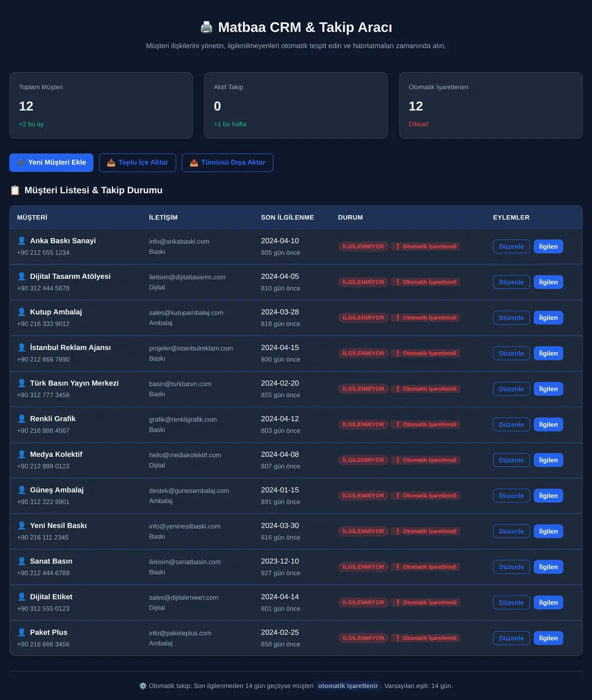Image resolution: width=592 pixels, height=700 pixels.
Task: Click İlgilen for İstanbul Reklam Ajansı
Action: (549, 353)
